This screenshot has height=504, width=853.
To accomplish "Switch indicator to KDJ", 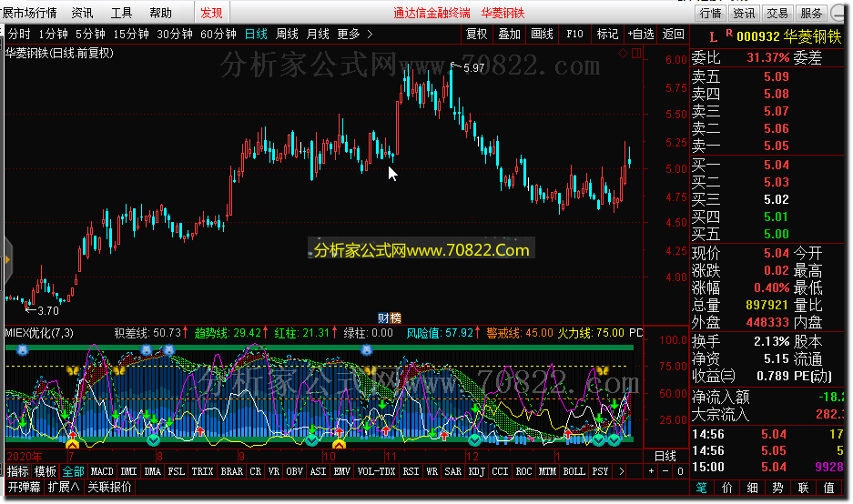I will click(x=476, y=471).
